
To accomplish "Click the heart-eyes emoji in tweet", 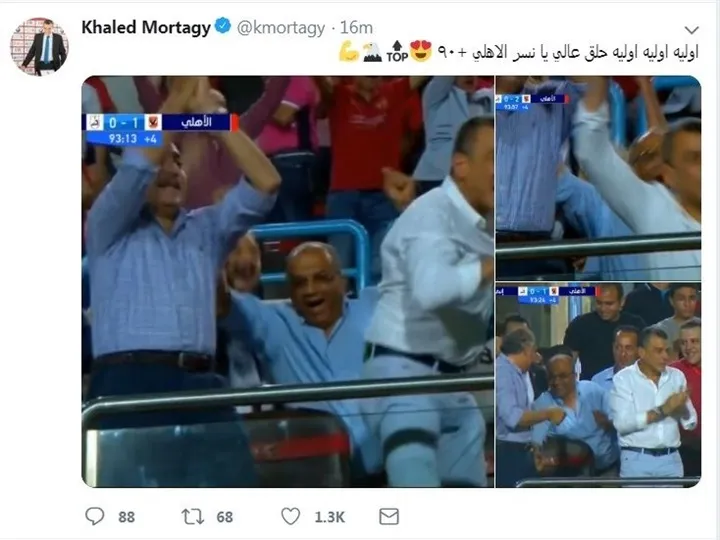I will [421, 51].
